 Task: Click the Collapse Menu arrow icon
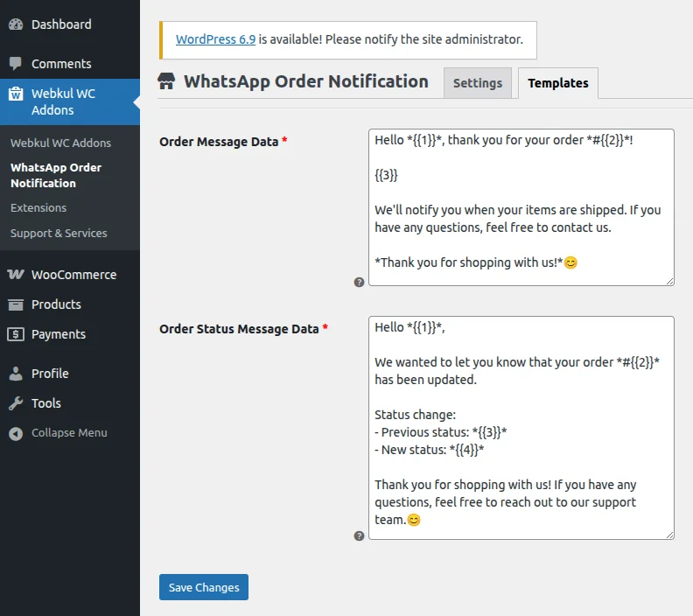16,433
